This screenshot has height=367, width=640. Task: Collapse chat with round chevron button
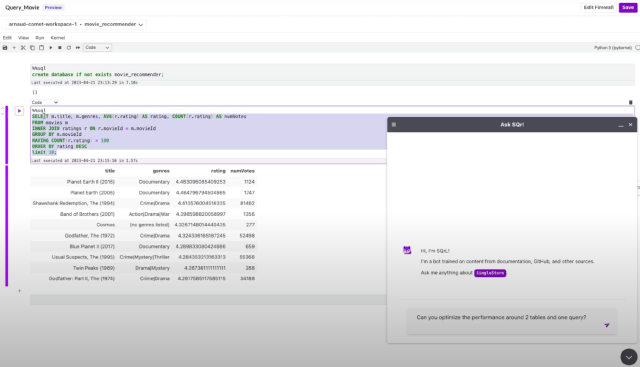(629, 357)
